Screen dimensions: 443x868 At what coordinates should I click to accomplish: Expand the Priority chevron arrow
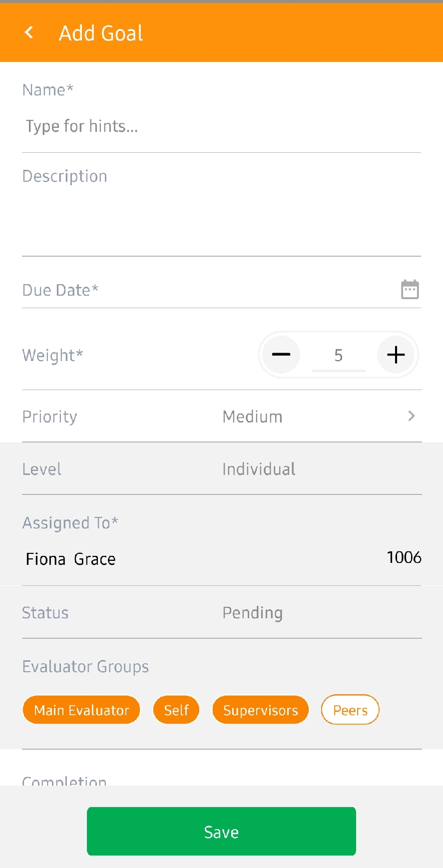(412, 416)
